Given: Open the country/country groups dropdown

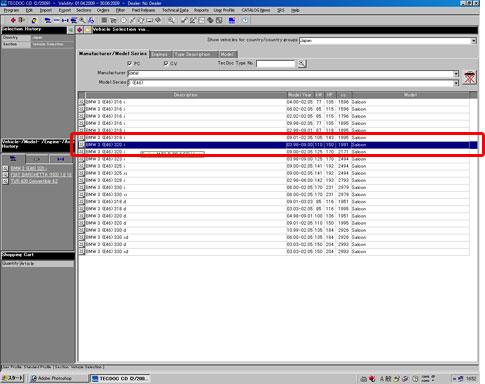Looking at the screenshot, I should tap(474, 41).
